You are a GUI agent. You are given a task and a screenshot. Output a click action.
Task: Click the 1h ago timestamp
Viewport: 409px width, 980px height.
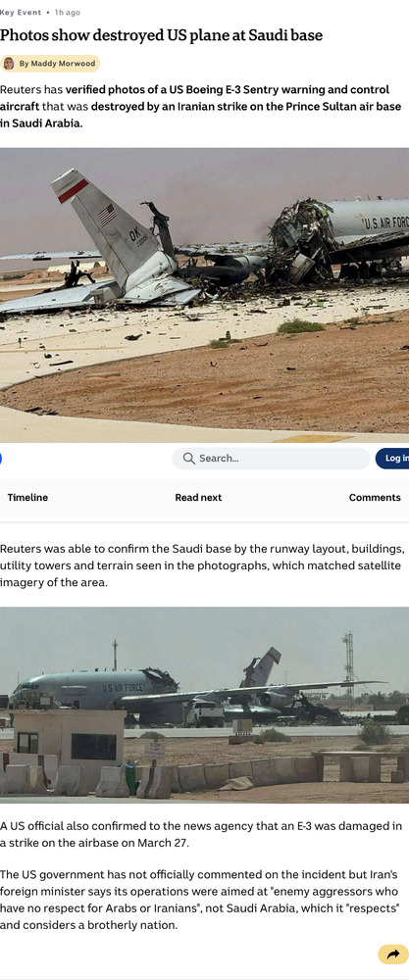[x=68, y=12]
